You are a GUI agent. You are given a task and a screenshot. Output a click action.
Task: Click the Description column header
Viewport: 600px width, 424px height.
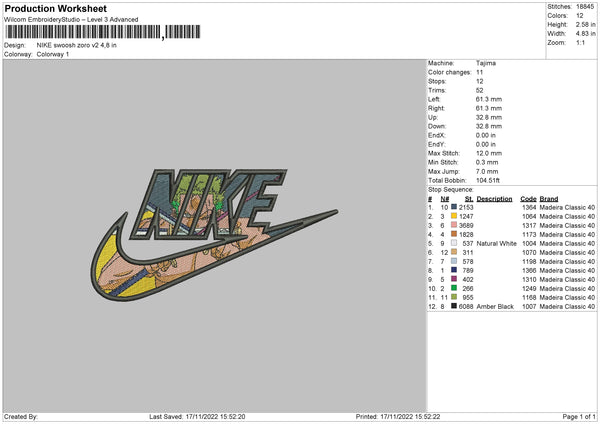pyautogui.click(x=494, y=199)
